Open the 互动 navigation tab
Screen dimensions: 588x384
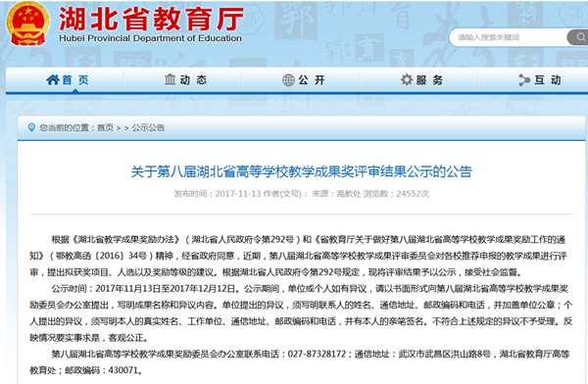[x=540, y=80]
